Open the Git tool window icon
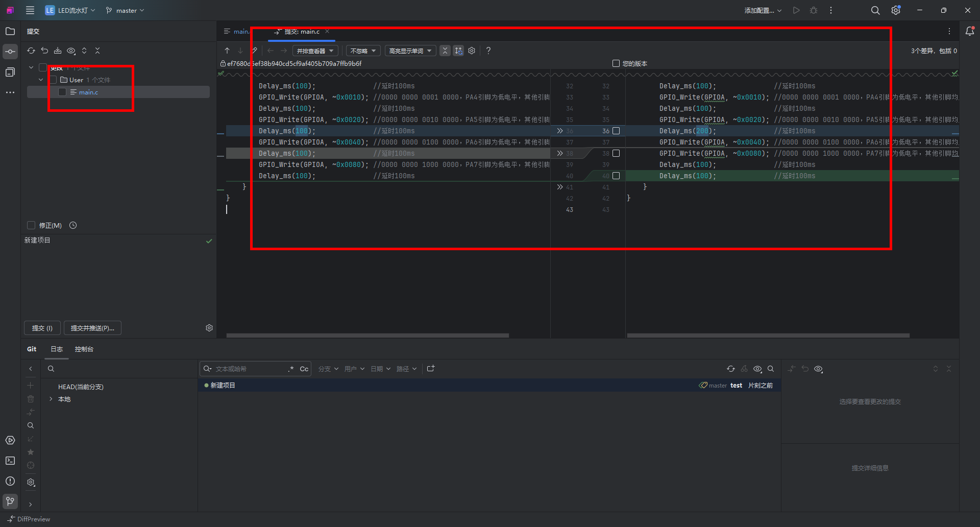Image resolution: width=980 pixels, height=527 pixels. pos(10,501)
